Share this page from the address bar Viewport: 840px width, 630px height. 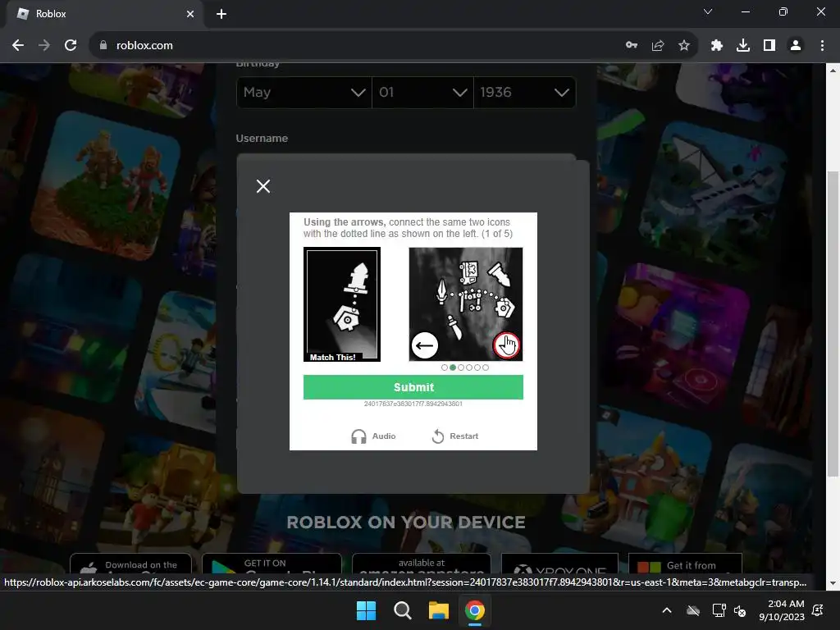point(658,46)
